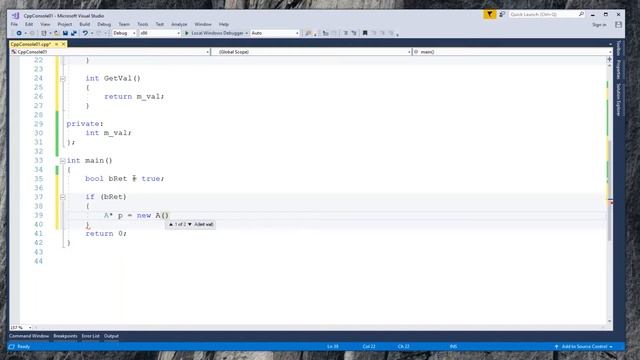This screenshot has width=640, height=360.
Task: Click the Redo toolbar icon
Action: (x=98, y=33)
